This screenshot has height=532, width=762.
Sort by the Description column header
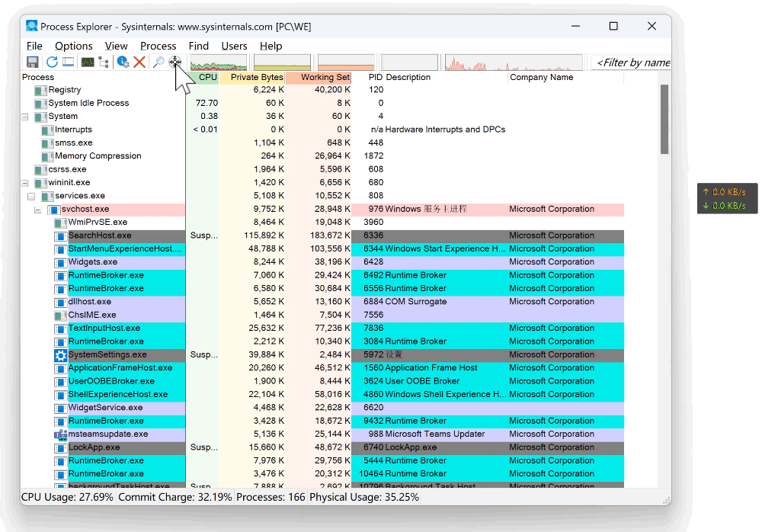tap(446, 77)
